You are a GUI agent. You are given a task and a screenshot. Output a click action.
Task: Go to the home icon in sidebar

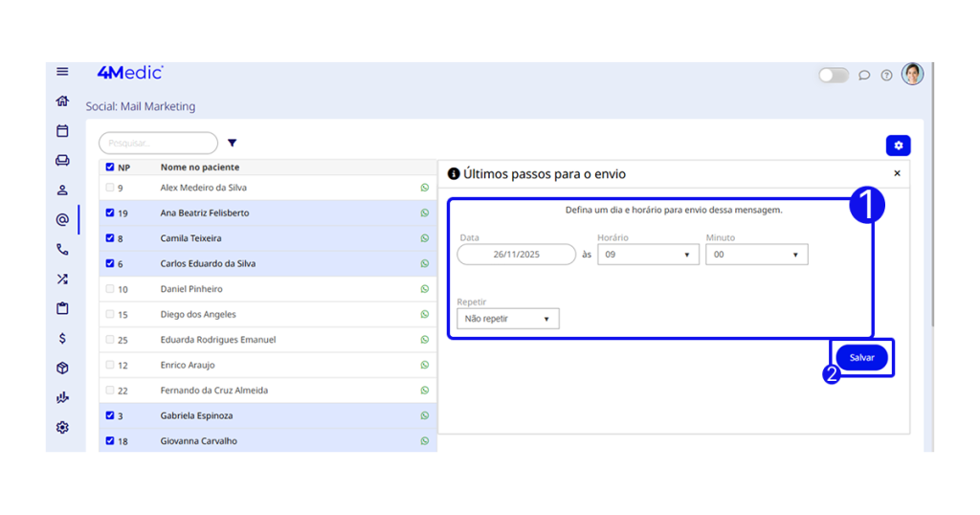tap(62, 101)
